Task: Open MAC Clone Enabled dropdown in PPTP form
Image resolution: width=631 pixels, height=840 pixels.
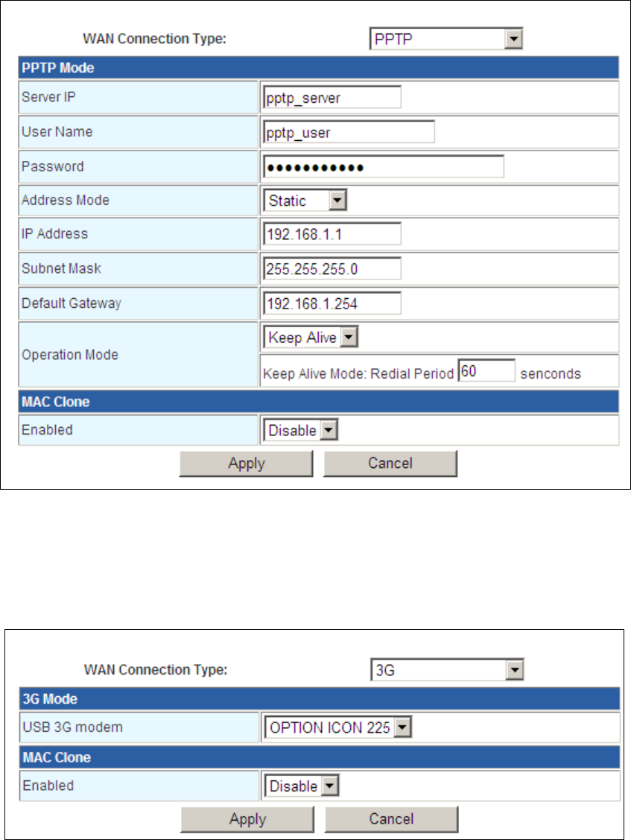Action: tap(300, 430)
